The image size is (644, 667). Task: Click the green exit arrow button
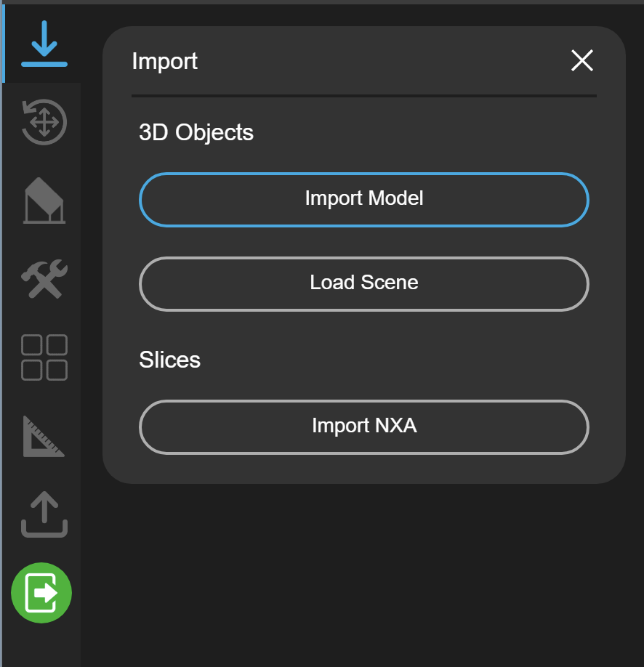pyautogui.click(x=41, y=593)
